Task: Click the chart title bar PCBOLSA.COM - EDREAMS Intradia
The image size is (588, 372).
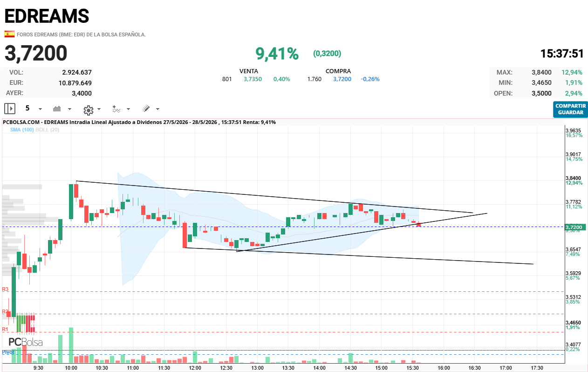Action: coord(139,122)
